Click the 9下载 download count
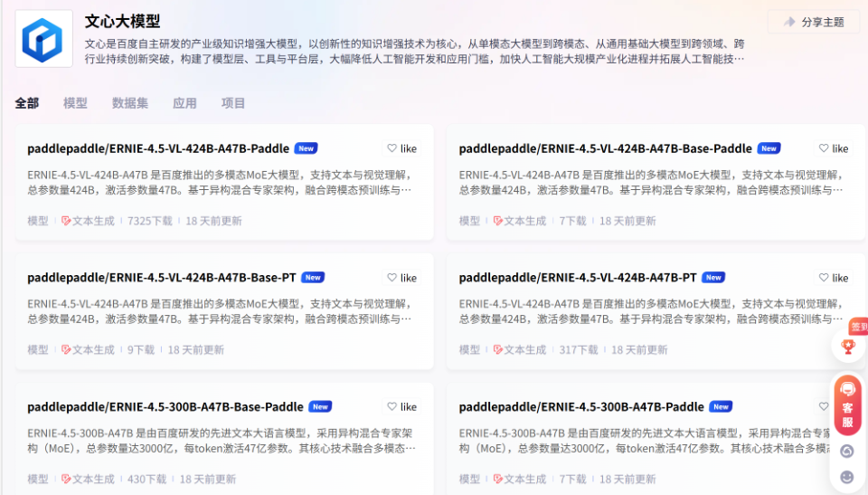The width and height of the screenshot is (868, 495). (x=141, y=350)
